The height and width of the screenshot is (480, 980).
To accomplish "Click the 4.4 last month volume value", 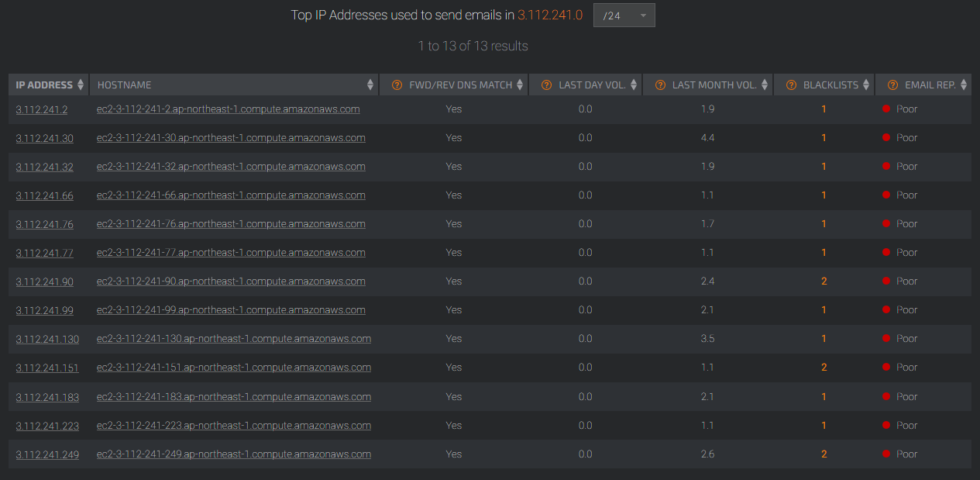I will pyautogui.click(x=707, y=138).
